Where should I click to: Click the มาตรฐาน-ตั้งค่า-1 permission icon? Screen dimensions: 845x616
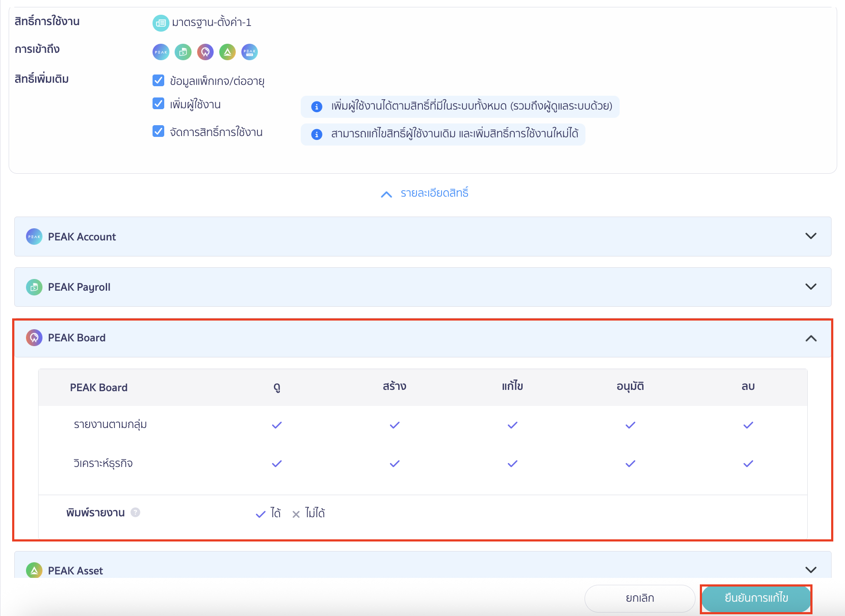coord(161,23)
